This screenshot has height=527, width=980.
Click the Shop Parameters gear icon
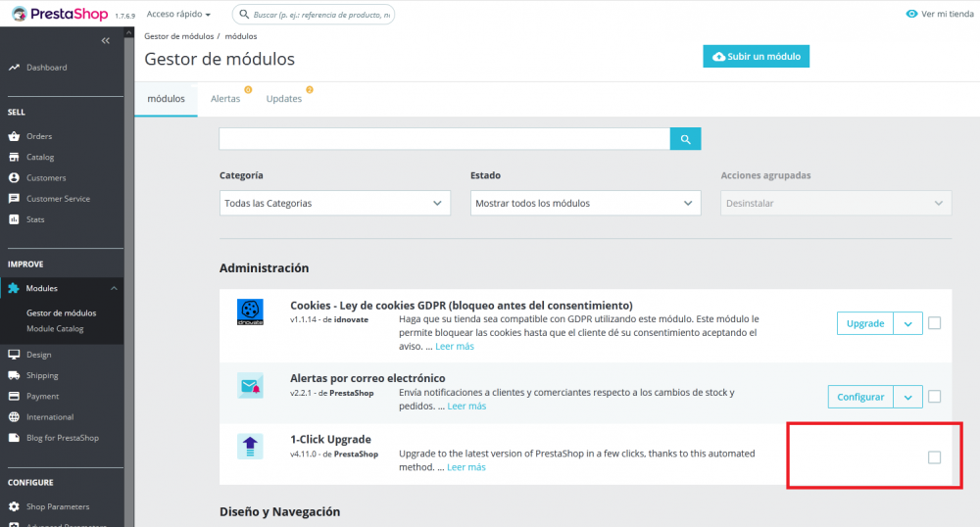[x=14, y=506]
